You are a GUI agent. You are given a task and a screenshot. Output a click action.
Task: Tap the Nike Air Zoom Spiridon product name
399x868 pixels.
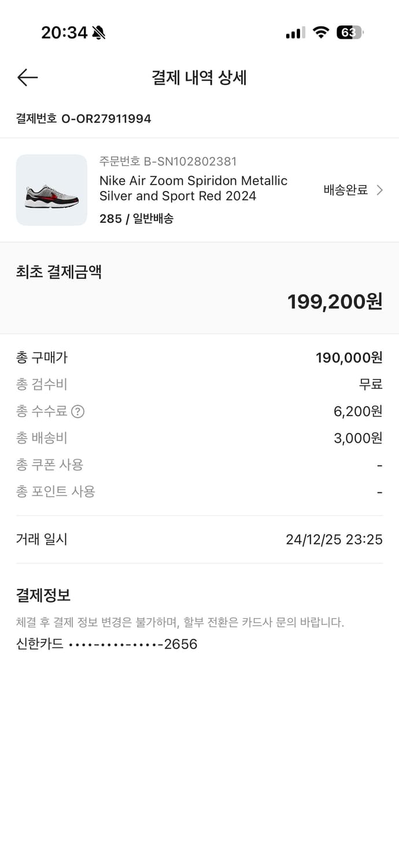(x=194, y=188)
